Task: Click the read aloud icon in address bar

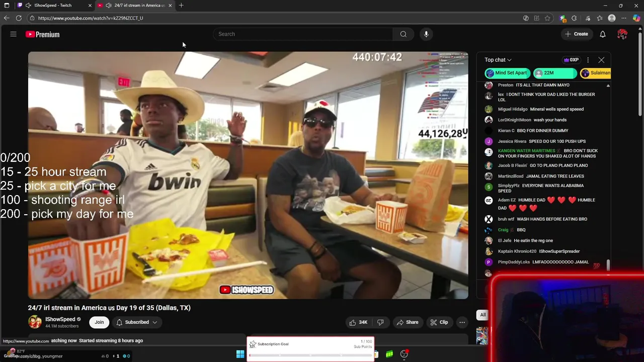Action: tap(526, 18)
